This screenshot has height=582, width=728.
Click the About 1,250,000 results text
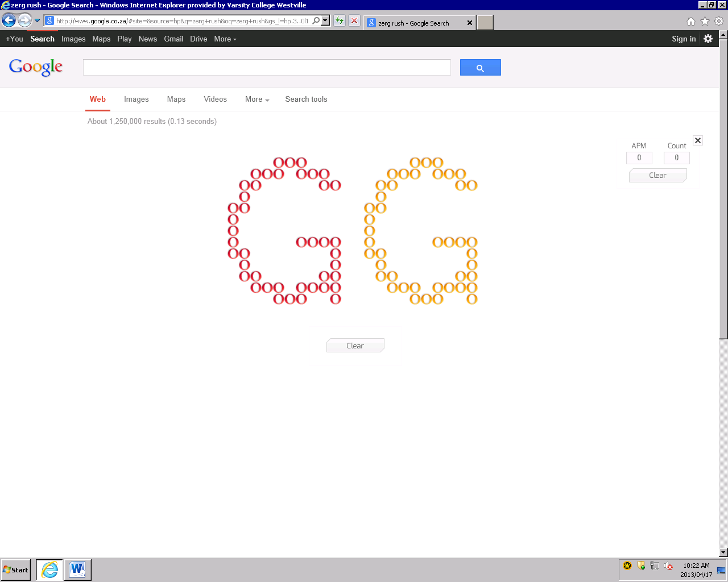152,121
